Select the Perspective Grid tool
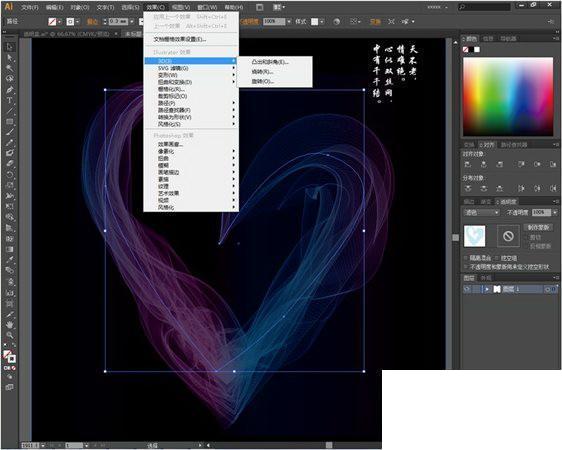 (9, 228)
